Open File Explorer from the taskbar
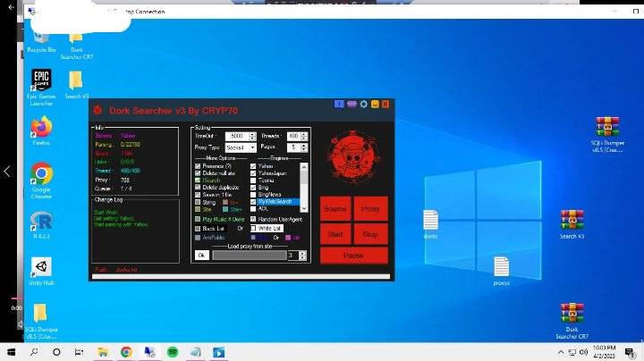Screen dimensions: 644x361 pos(103,352)
